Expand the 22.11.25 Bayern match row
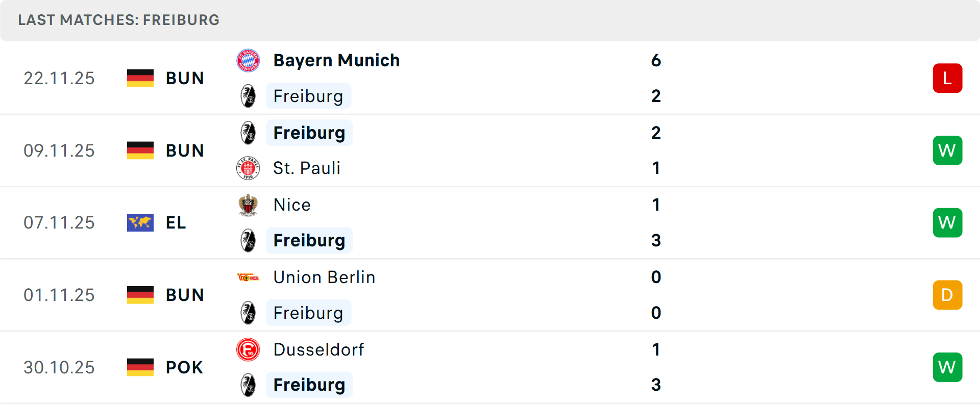 click(x=490, y=78)
